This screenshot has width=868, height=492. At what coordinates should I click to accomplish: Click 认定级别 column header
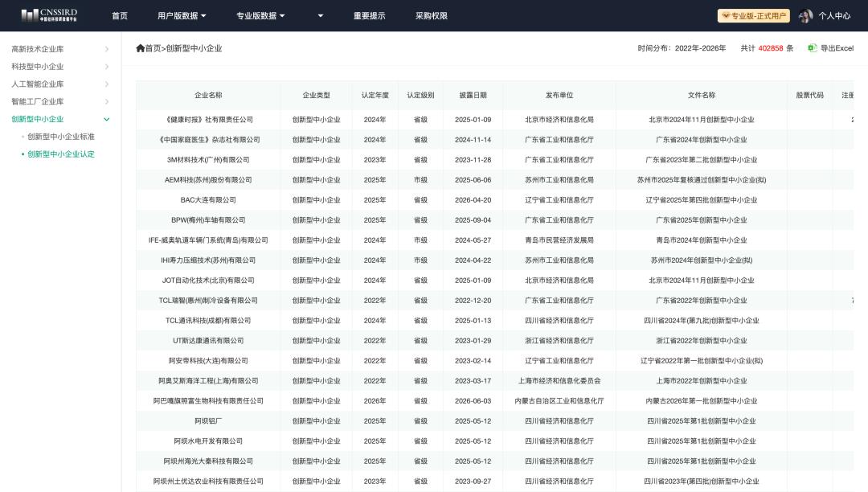[420, 95]
